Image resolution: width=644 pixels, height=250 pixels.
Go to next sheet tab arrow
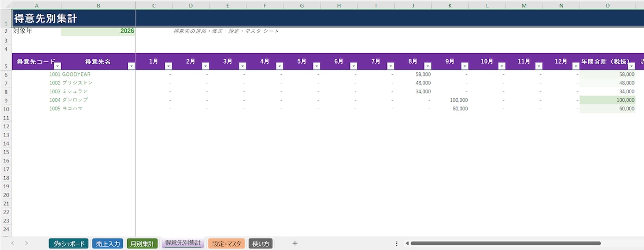click(x=26, y=243)
